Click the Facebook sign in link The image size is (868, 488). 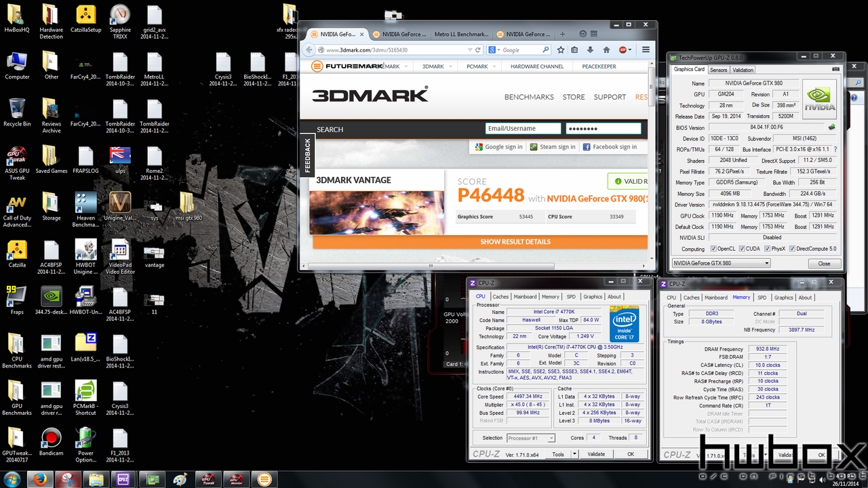(x=610, y=146)
